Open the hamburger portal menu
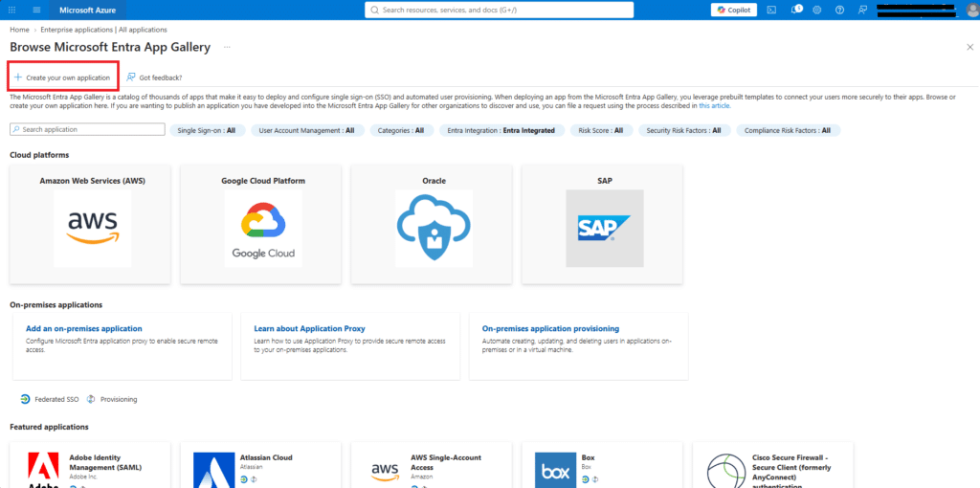Viewport: 980px width, 488px height. click(x=37, y=10)
